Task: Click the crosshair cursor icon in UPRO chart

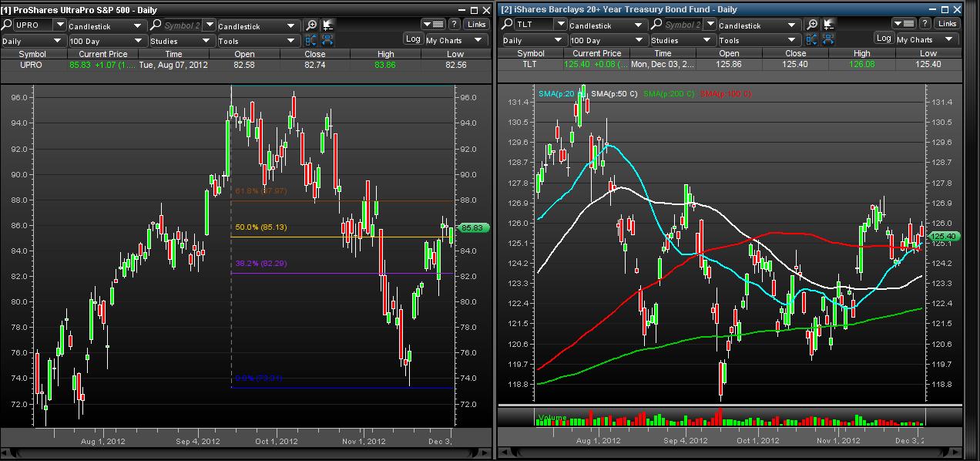Action: click(x=328, y=25)
